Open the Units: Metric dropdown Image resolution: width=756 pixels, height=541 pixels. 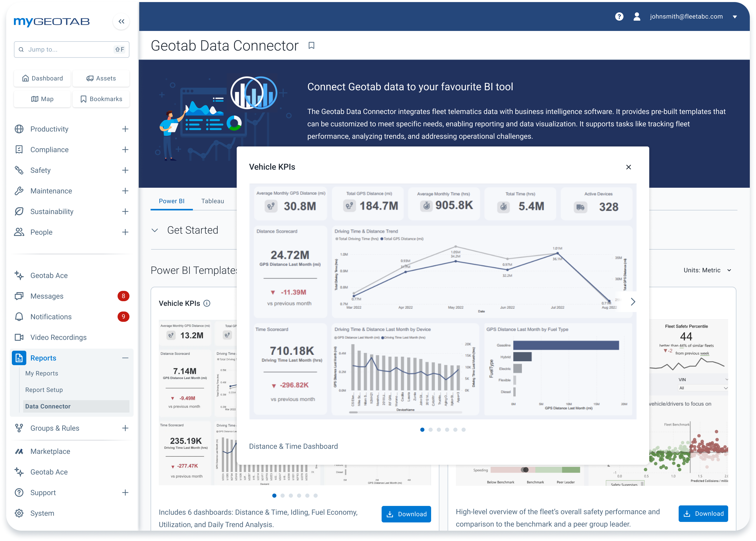pos(707,270)
